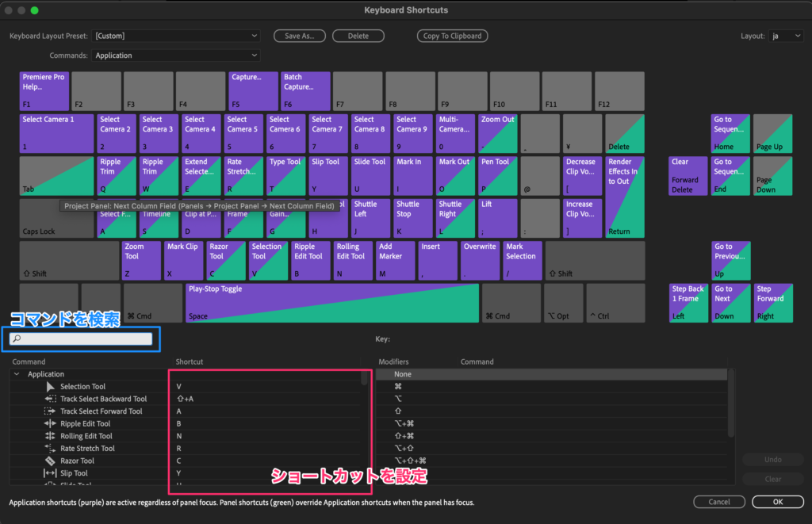Click the Track Select Forward Tool icon
This screenshot has width=812, height=524.
[50, 411]
